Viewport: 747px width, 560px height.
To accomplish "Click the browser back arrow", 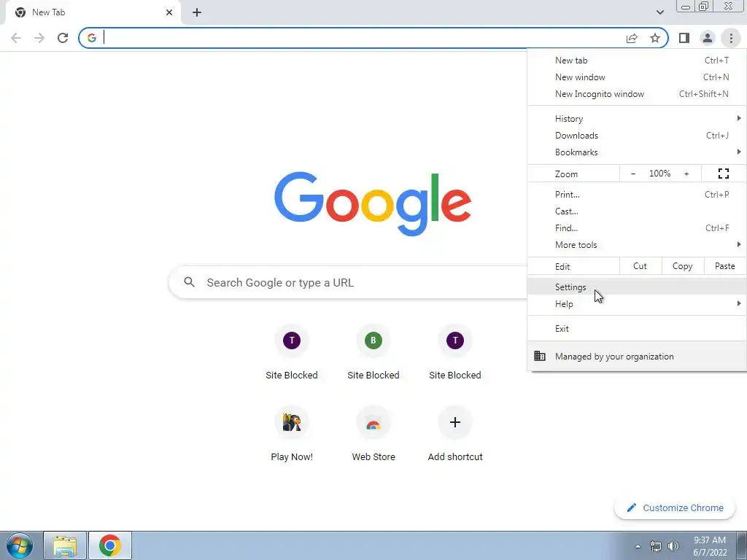I will click(x=16, y=38).
